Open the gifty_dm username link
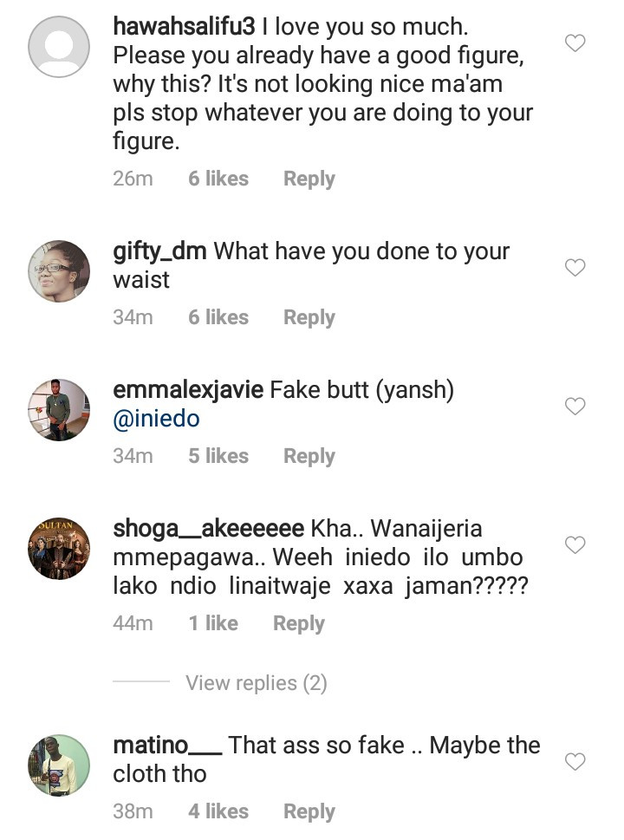The height and width of the screenshot is (840, 624). (159, 251)
